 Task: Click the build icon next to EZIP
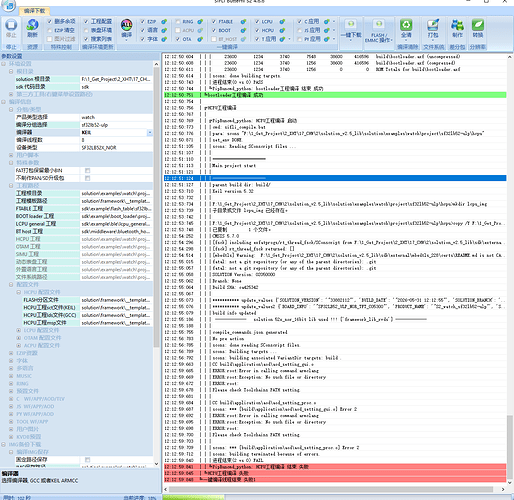pyautogui.click(x=164, y=22)
